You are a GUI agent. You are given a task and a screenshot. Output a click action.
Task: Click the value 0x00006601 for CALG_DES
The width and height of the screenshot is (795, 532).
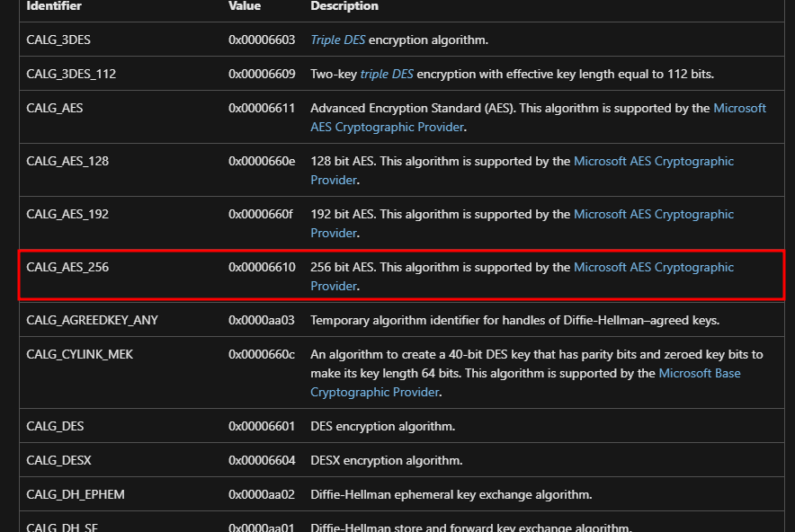pyautogui.click(x=262, y=427)
